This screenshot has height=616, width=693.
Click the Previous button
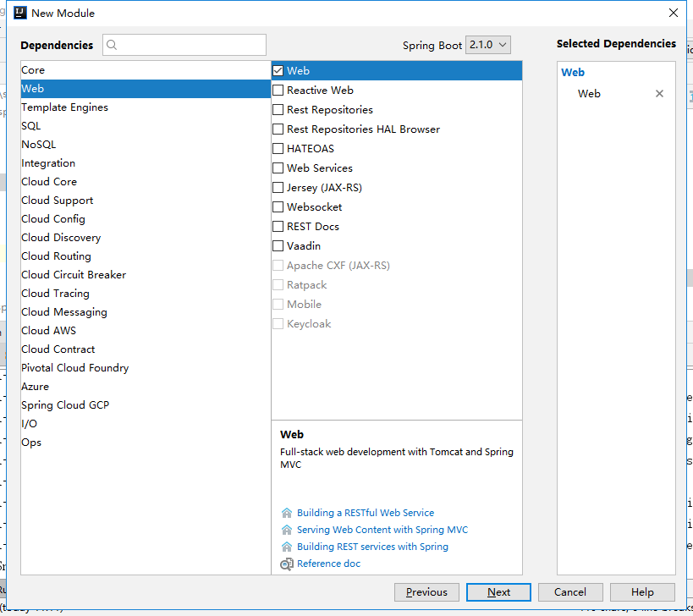pyautogui.click(x=426, y=592)
